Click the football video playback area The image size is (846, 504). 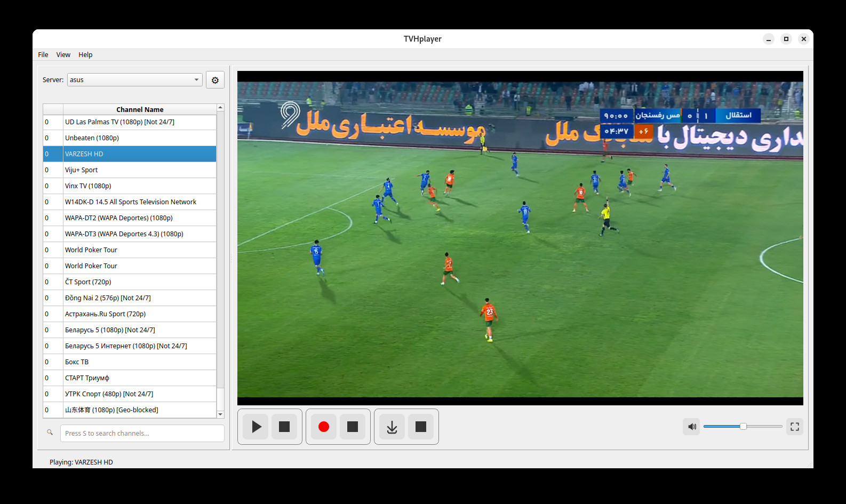(x=520, y=238)
